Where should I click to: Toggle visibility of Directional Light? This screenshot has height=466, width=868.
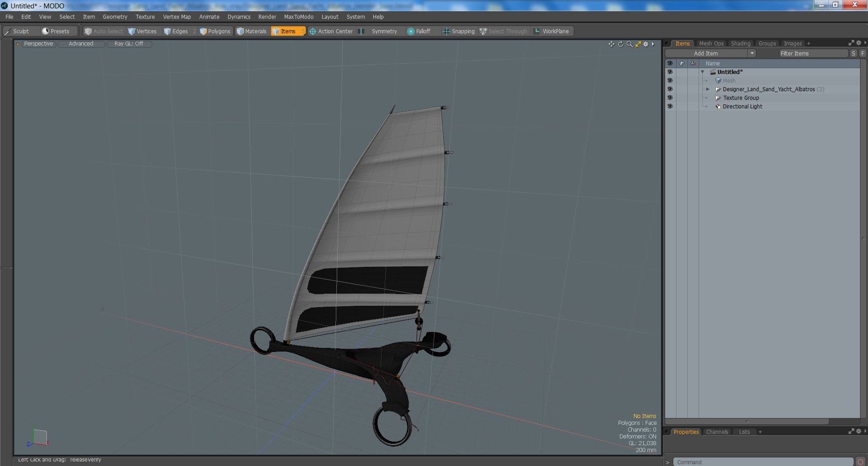[670, 106]
